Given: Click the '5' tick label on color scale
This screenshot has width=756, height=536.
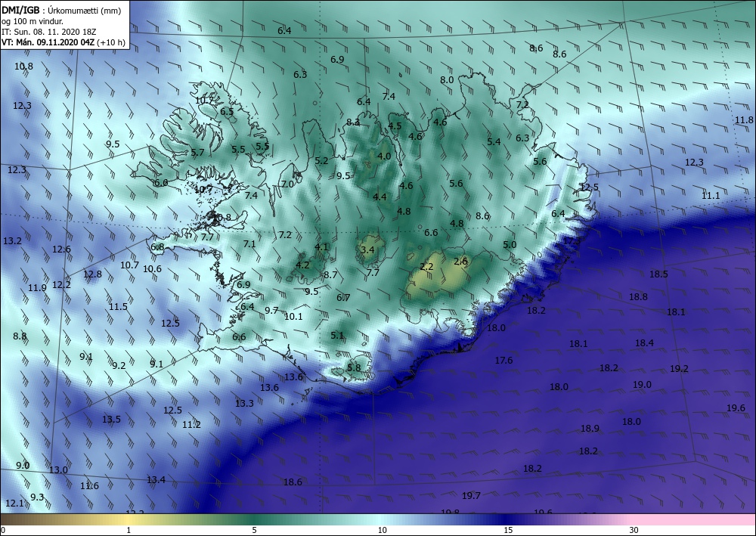Looking at the screenshot, I should (254, 530).
